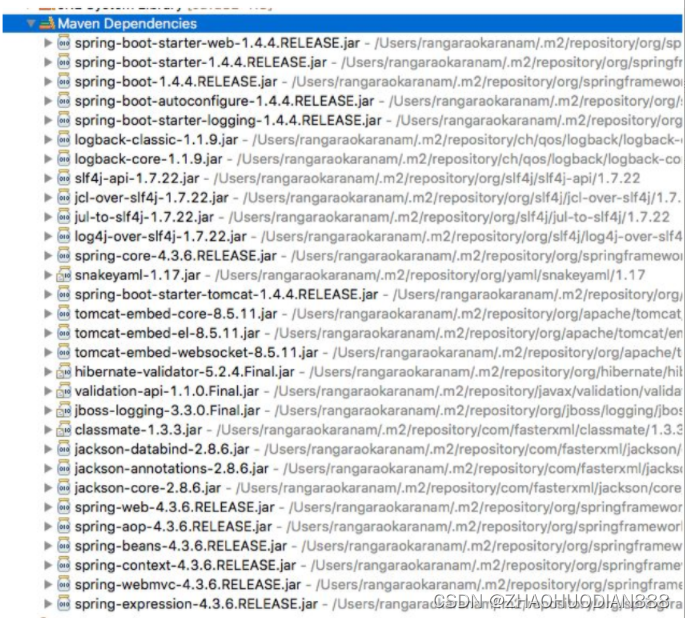The width and height of the screenshot is (685, 618).
Task: Select spring-context-4.3.6.RELEASE.jar row
Action: click(342, 565)
